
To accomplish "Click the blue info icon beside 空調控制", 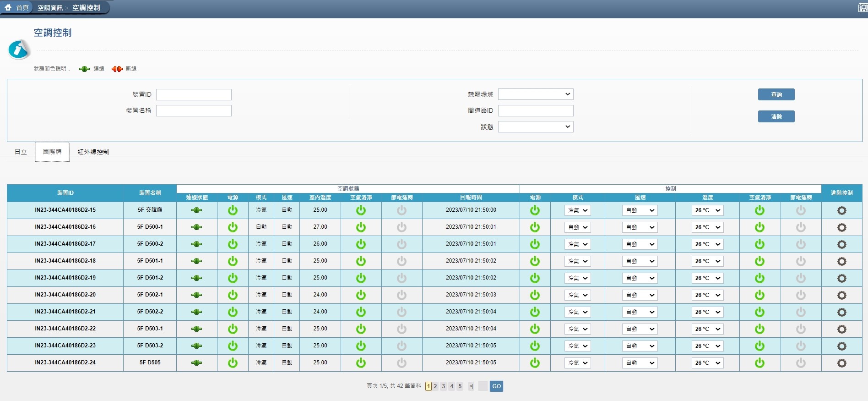I will click(19, 49).
